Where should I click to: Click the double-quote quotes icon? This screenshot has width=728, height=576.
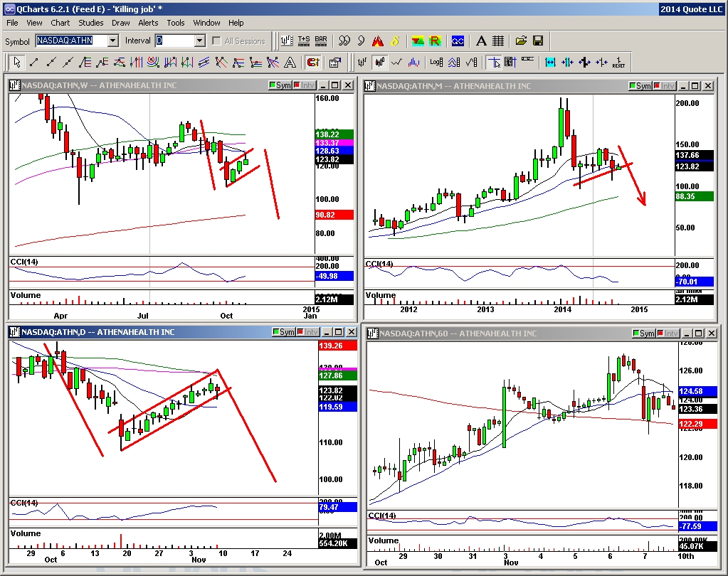[344, 41]
